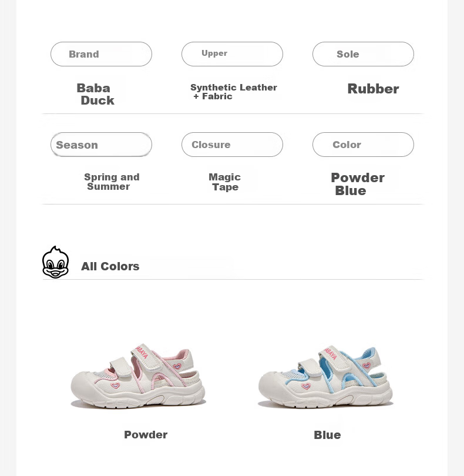Screen dimensions: 464x476
Task: Select the Synthetic Leather + Fabric text
Action: [x=233, y=92]
